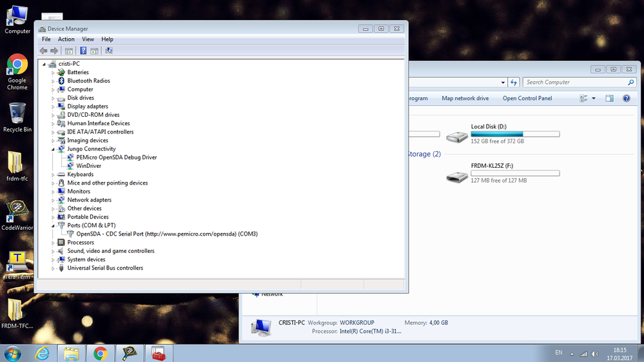This screenshot has width=644, height=362.
Task: Click the Windows Start button
Action: tap(12, 354)
